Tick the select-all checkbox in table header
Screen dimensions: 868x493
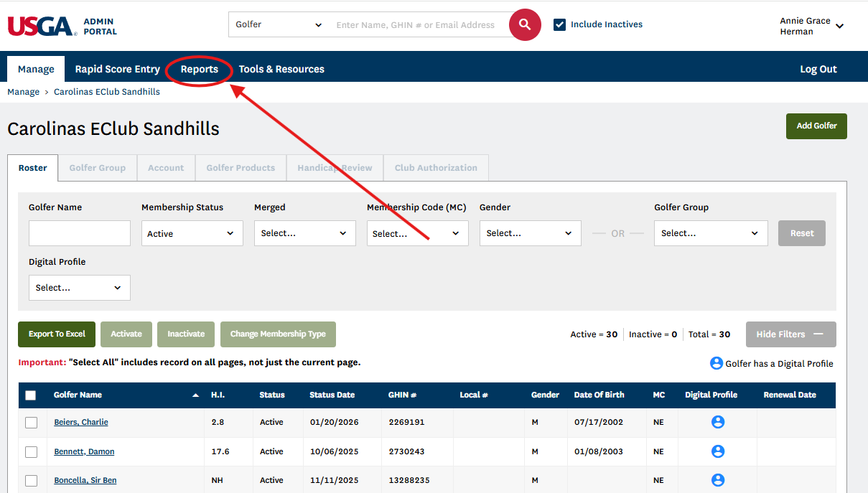click(31, 395)
